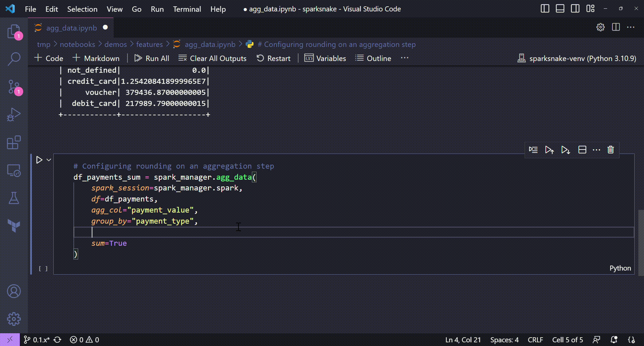Open the notebook Outline
The height and width of the screenshot is (346, 644).
coord(373,58)
